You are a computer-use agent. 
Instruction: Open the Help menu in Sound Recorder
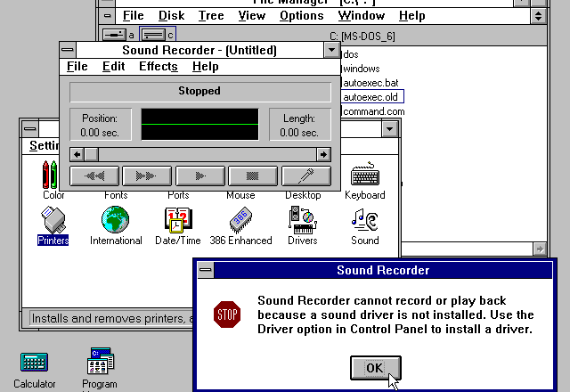tap(206, 67)
